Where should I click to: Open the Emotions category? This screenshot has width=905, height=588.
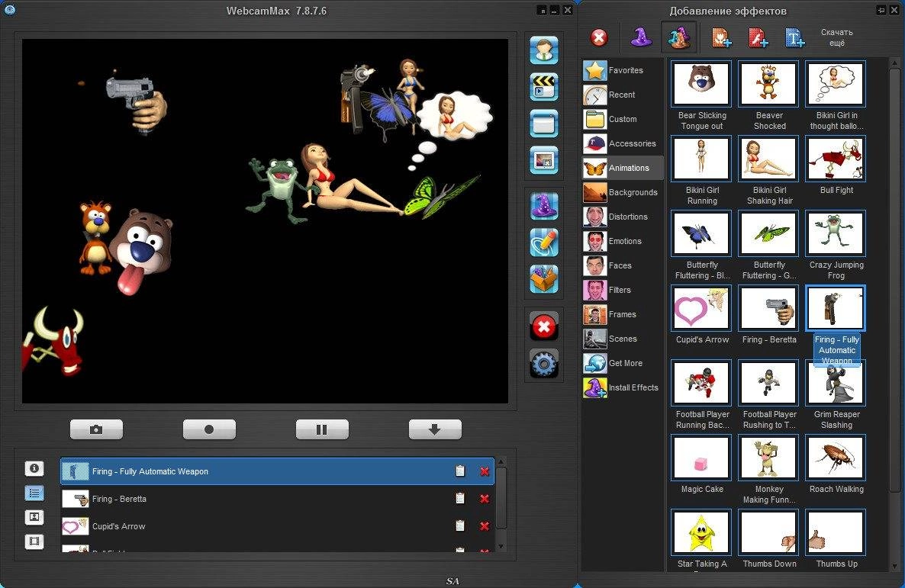point(623,241)
